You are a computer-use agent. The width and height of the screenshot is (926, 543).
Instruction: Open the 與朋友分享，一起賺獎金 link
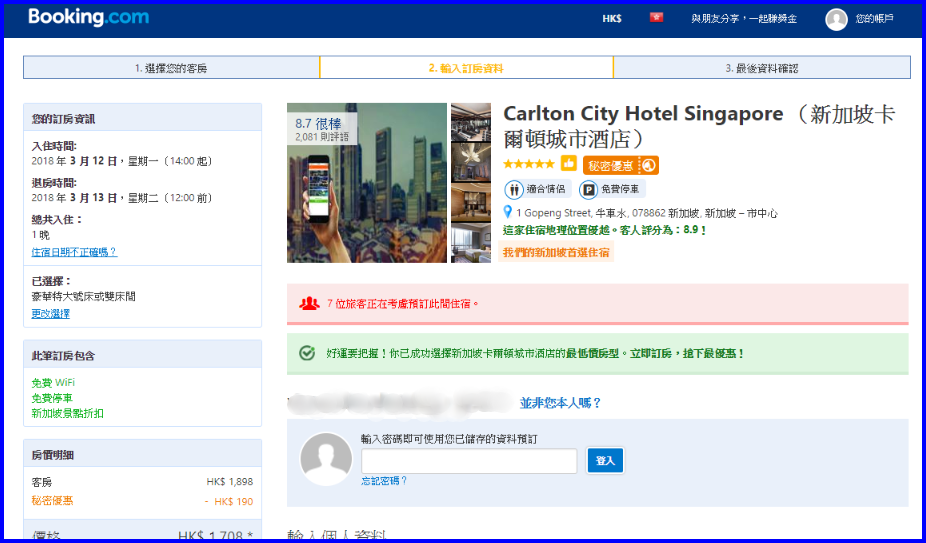point(744,19)
